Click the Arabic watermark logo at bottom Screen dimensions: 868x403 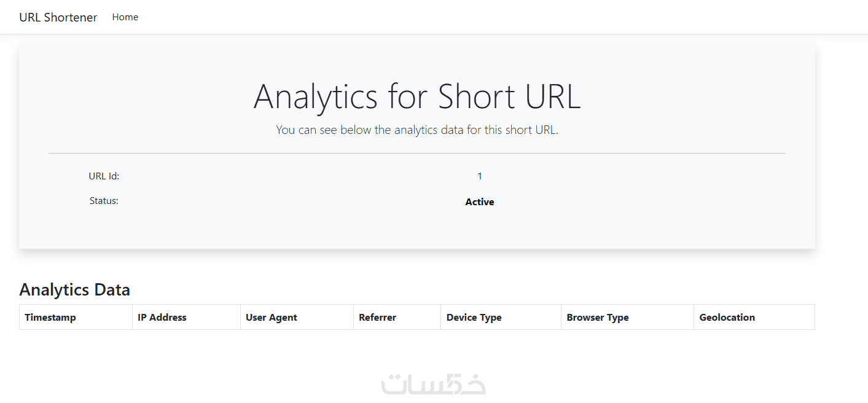pyautogui.click(x=434, y=385)
